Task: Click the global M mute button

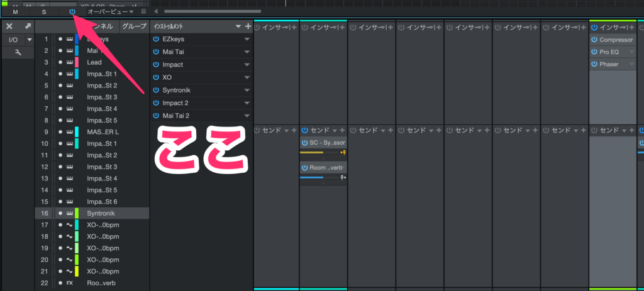Action: pyautogui.click(x=15, y=11)
